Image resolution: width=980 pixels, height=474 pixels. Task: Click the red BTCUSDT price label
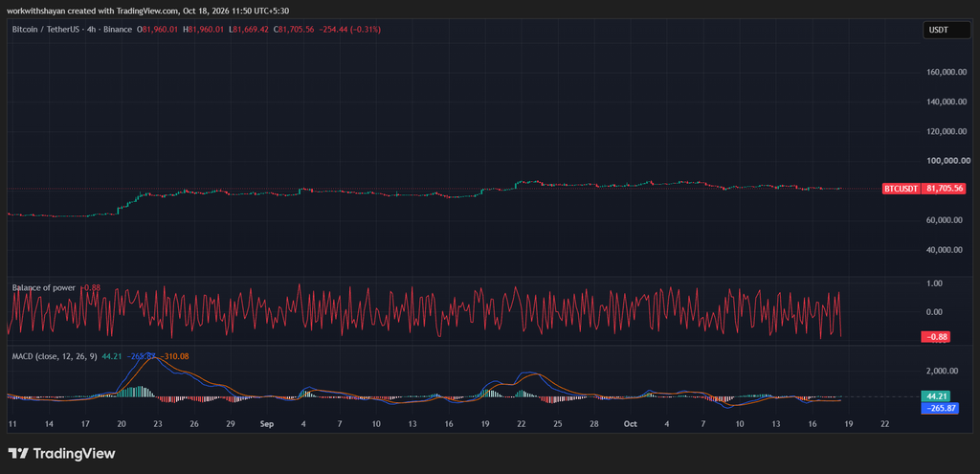(901, 189)
